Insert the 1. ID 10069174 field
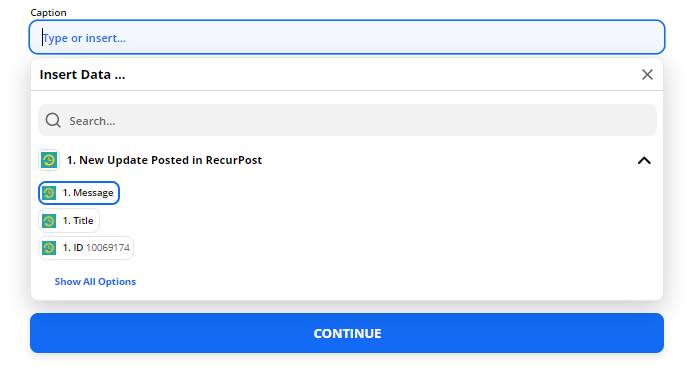The width and height of the screenshot is (688, 376). coord(86,248)
